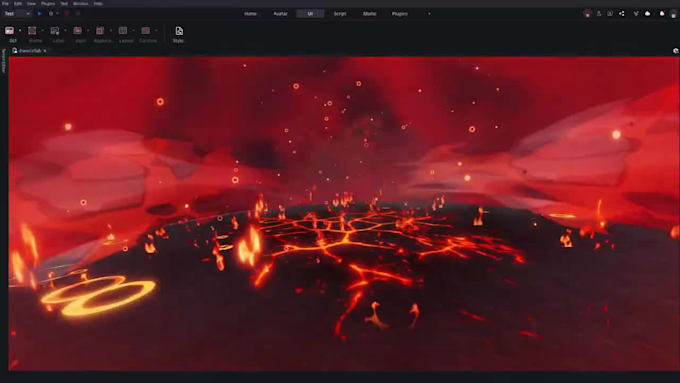Expand the ribbon tabs overflow arrow
The width and height of the screenshot is (680, 383).
point(429,14)
